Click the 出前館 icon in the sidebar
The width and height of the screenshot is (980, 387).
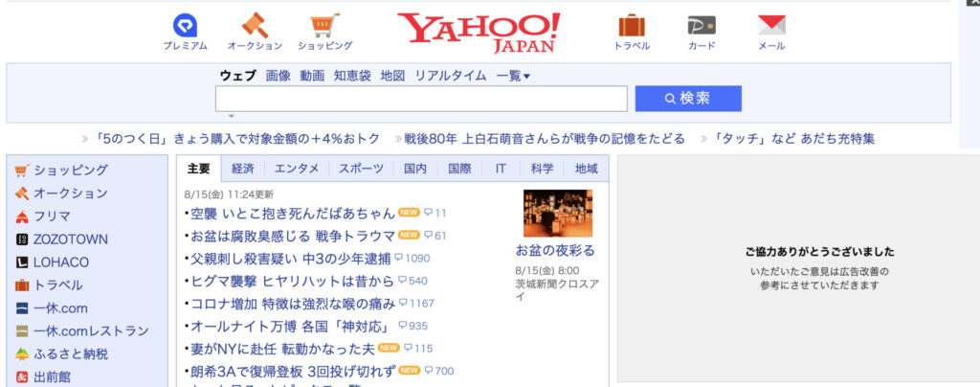pos(22,377)
